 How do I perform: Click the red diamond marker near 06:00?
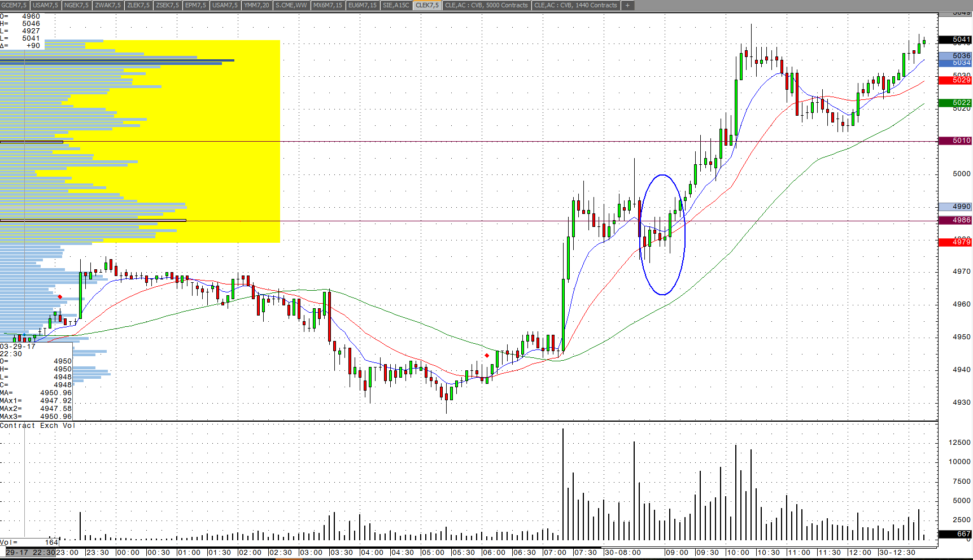click(487, 356)
